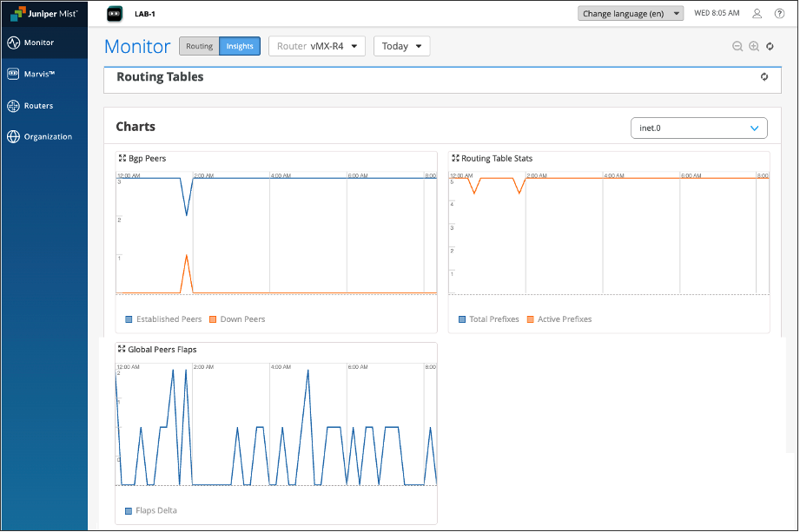Expand the Global Peers Flaps chart
Image resolution: width=800 pixels, height=532 pixels.
[122, 350]
